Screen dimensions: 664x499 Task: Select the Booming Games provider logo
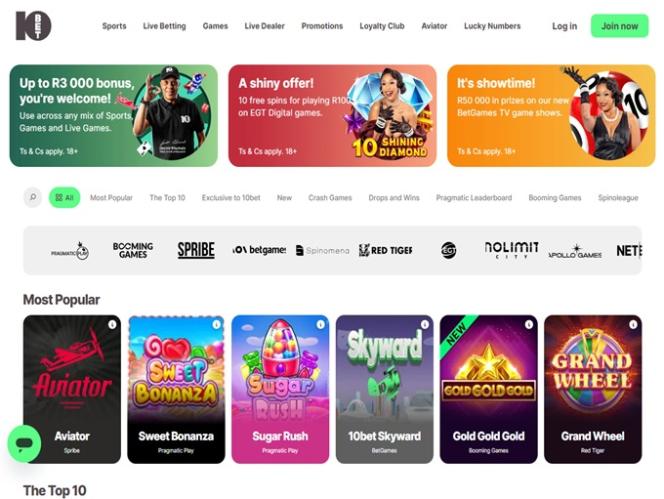133,250
